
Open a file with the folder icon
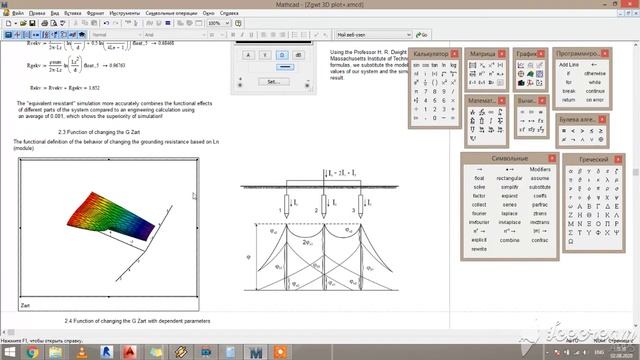pyautogui.click(x=23, y=23)
